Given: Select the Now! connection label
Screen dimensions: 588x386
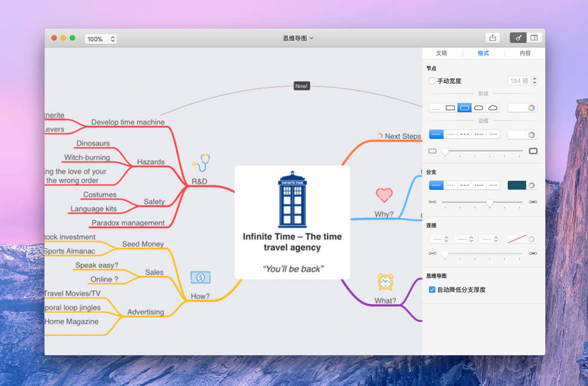Looking at the screenshot, I should [302, 86].
